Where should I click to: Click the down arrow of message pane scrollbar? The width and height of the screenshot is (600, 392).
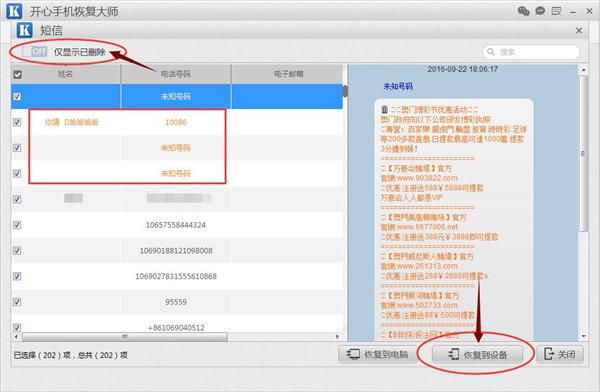click(x=584, y=336)
